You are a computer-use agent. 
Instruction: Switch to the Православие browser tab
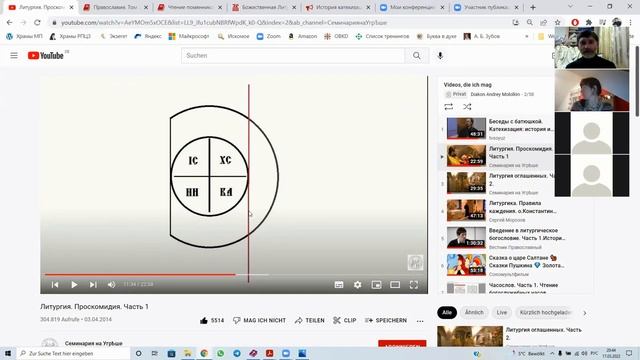pyautogui.click(x=116, y=7)
